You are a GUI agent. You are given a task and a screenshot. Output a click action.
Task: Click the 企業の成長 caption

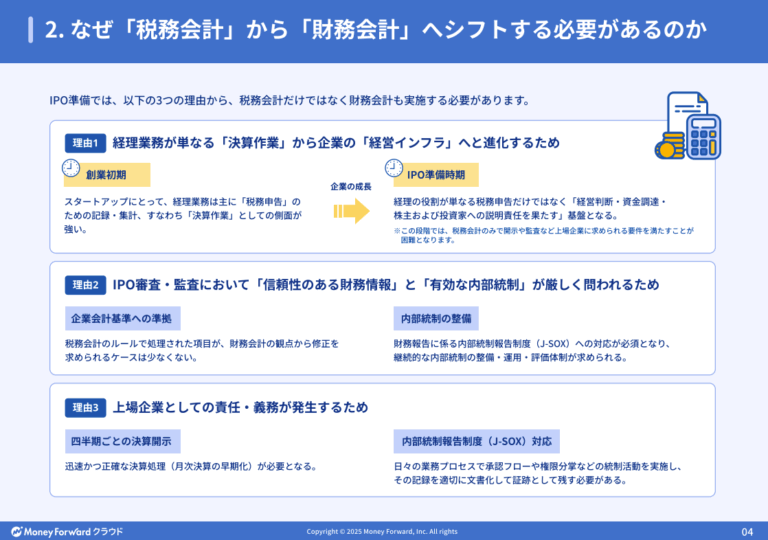[351, 187]
